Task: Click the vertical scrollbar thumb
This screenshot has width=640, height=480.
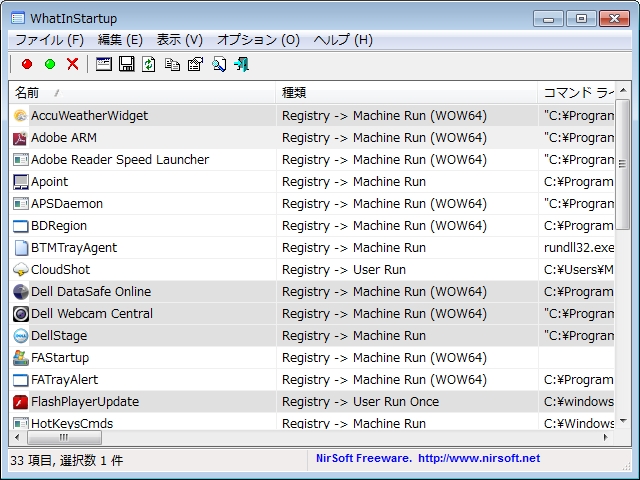Action: [x=623, y=164]
